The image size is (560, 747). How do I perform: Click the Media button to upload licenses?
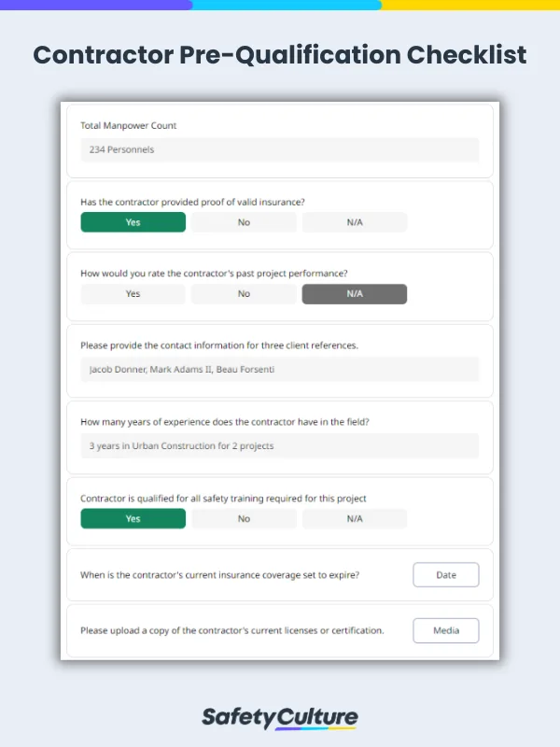click(445, 630)
